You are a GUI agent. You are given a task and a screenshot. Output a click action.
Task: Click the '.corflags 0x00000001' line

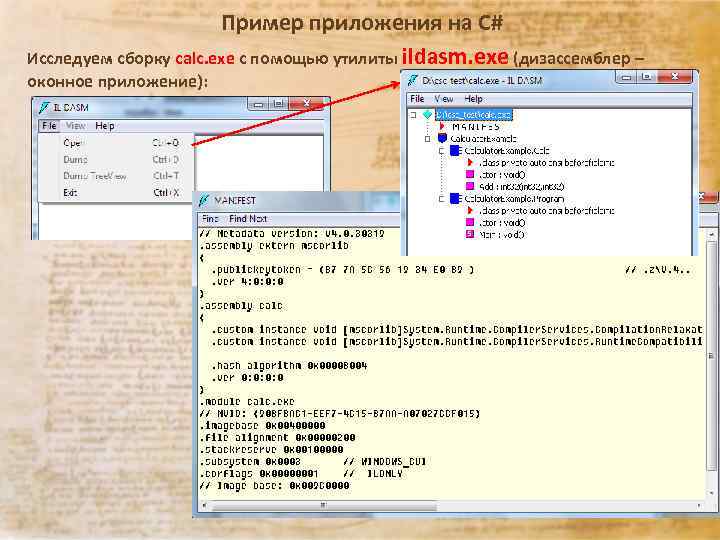301,473
